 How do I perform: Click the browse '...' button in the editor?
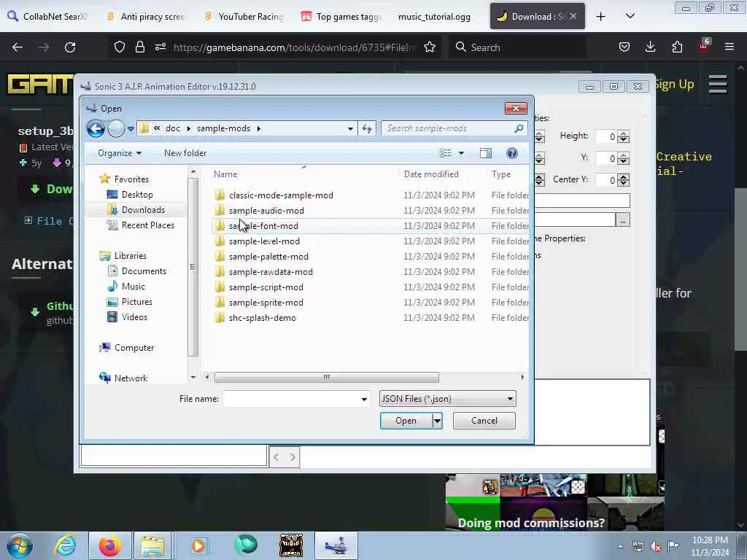click(623, 219)
